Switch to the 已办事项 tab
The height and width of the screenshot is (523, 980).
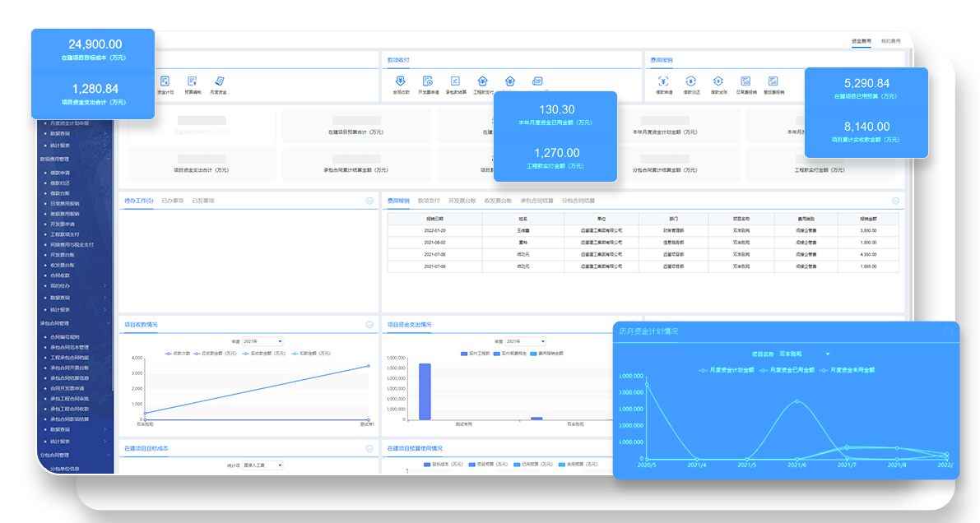pyautogui.click(x=172, y=201)
